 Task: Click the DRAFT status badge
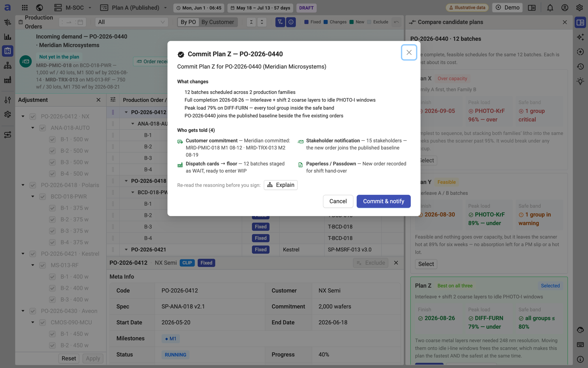(x=306, y=8)
